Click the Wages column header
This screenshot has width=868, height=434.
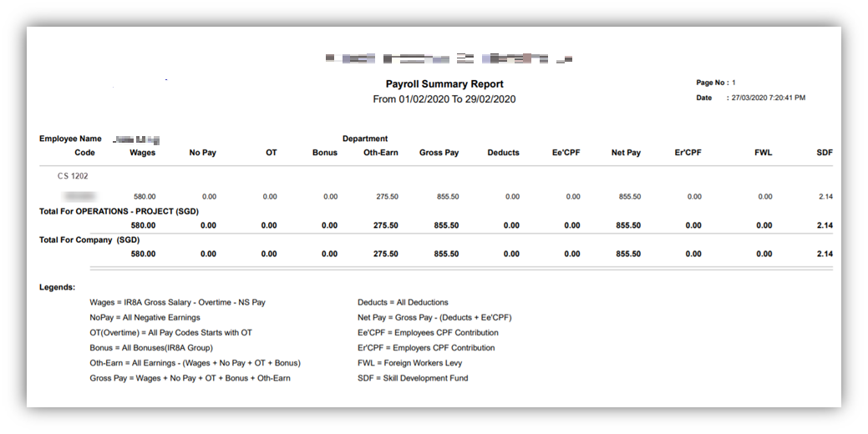(x=142, y=153)
